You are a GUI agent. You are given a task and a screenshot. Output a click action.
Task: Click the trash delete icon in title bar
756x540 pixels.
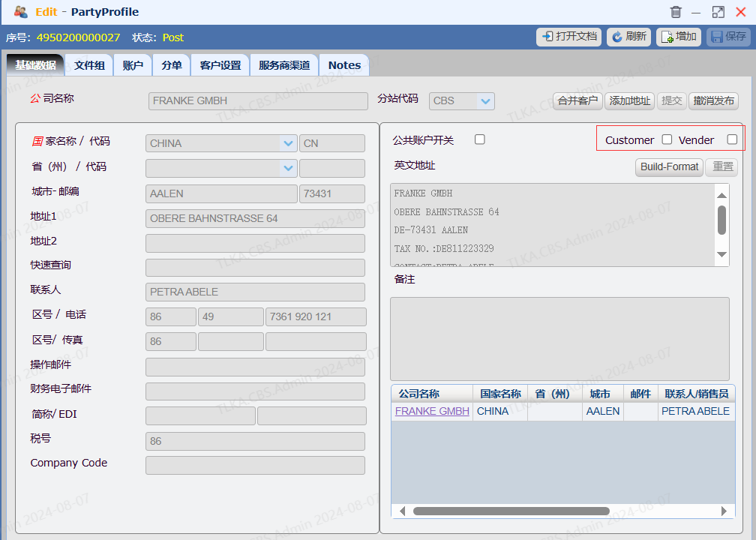pos(676,11)
